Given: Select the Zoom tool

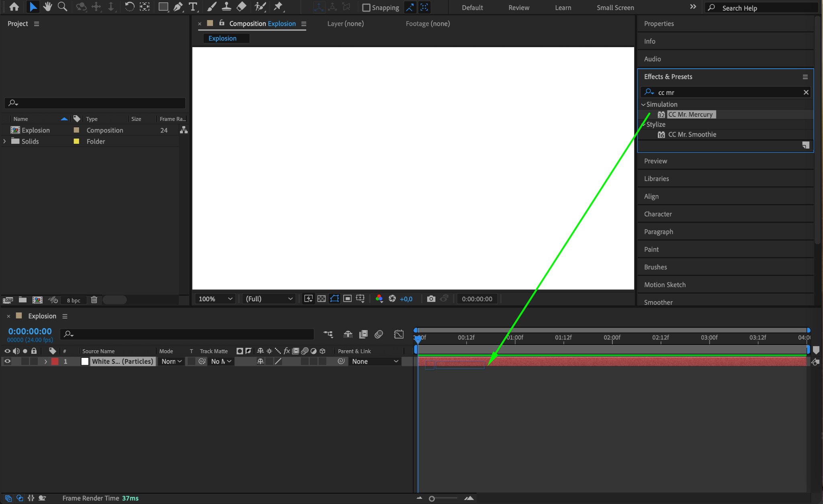Looking at the screenshot, I should [62, 7].
